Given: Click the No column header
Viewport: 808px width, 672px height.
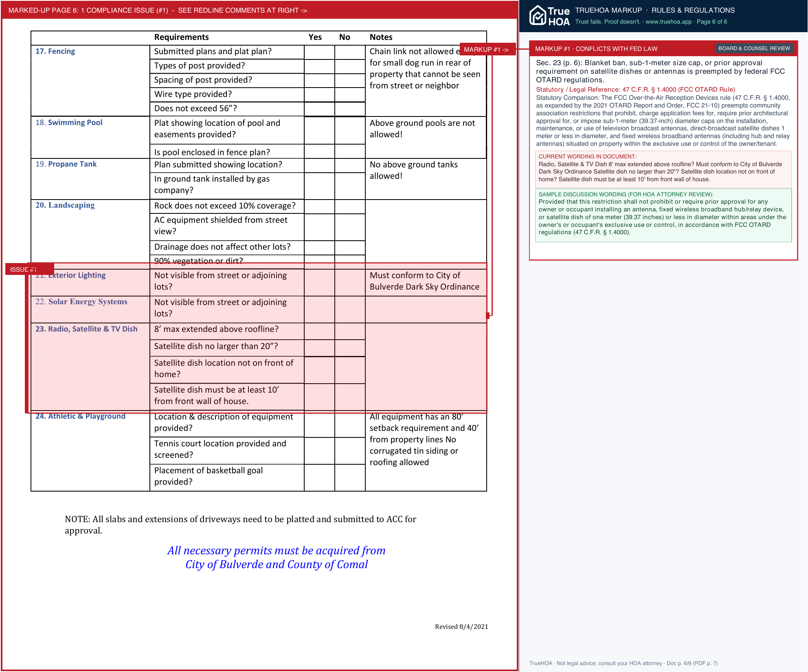Looking at the screenshot, I should [345, 37].
